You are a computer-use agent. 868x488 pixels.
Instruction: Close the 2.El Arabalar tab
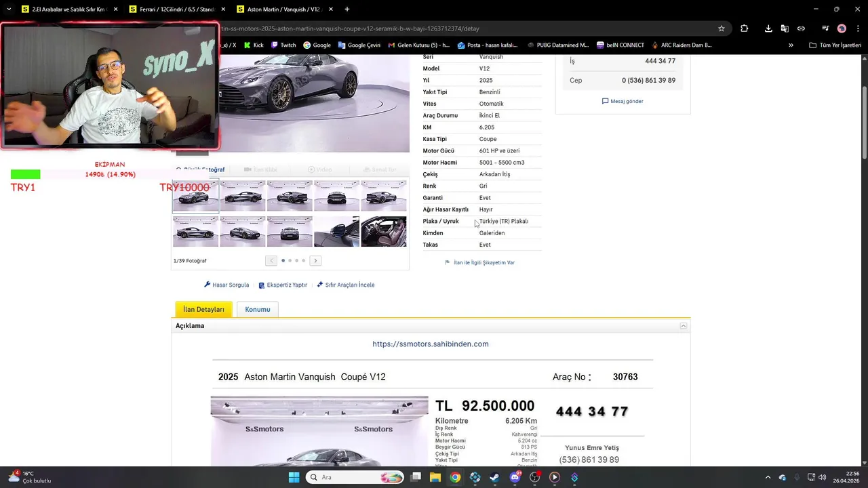[x=115, y=9]
